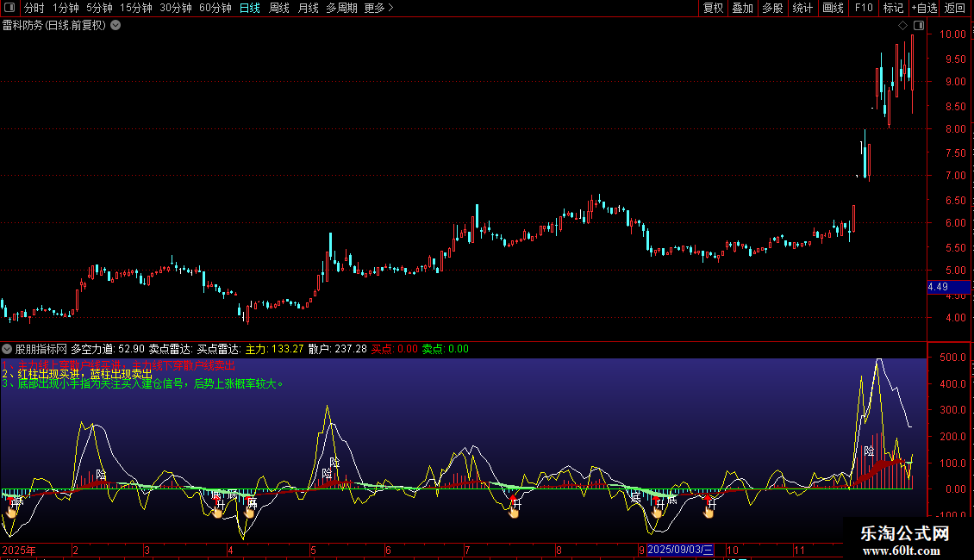The image size is (974, 560).
Task: Click month 7 on the time axis
Action: (x=467, y=550)
